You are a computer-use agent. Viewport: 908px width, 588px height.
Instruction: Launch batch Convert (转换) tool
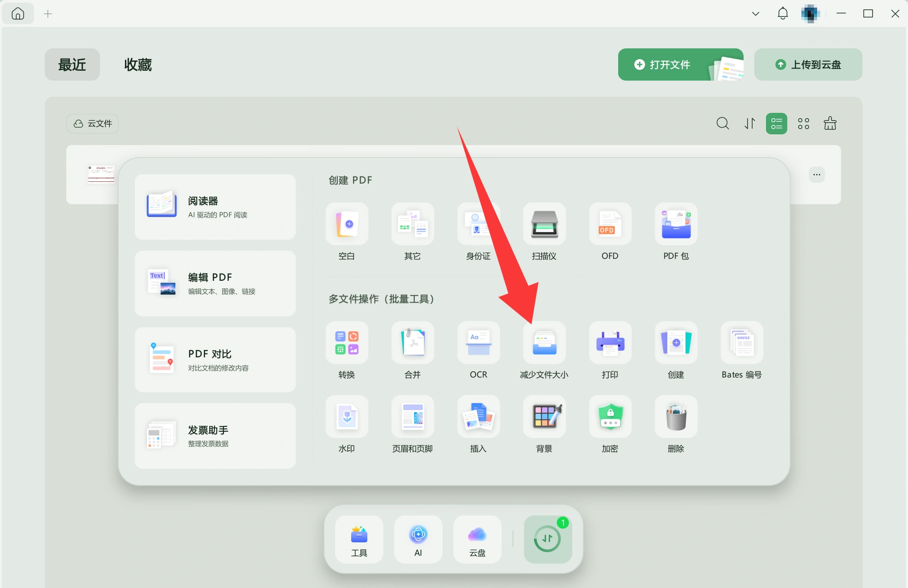pyautogui.click(x=347, y=343)
